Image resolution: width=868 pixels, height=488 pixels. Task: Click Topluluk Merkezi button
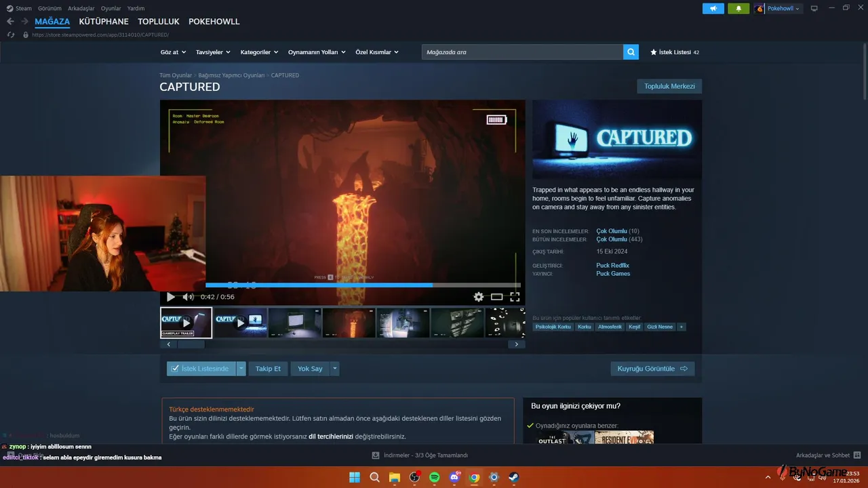pos(669,86)
